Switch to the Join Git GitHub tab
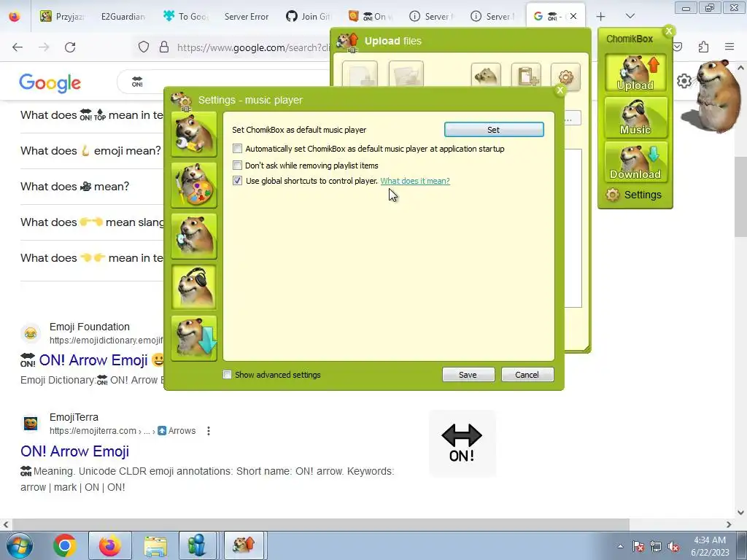The width and height of the screenshot is (747, 560). (309, 17)
